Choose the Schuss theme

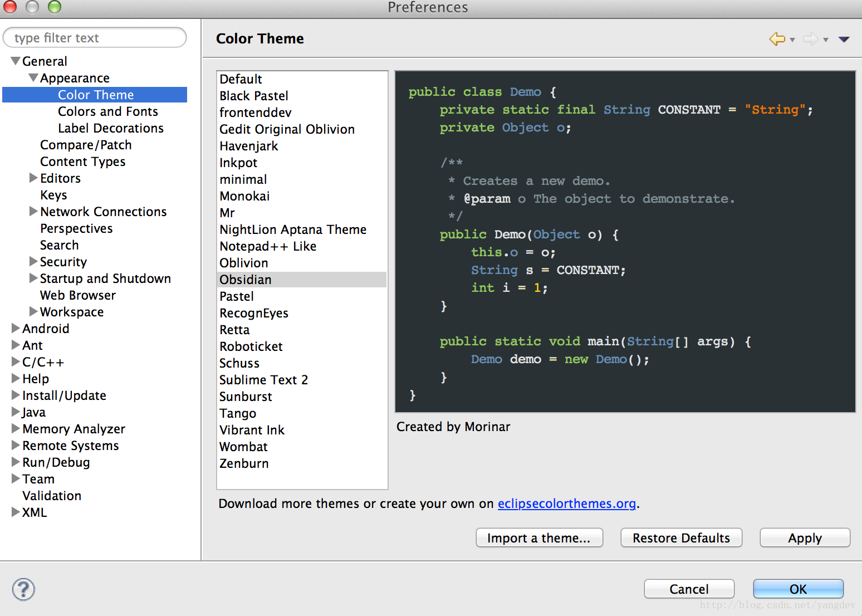302,363
